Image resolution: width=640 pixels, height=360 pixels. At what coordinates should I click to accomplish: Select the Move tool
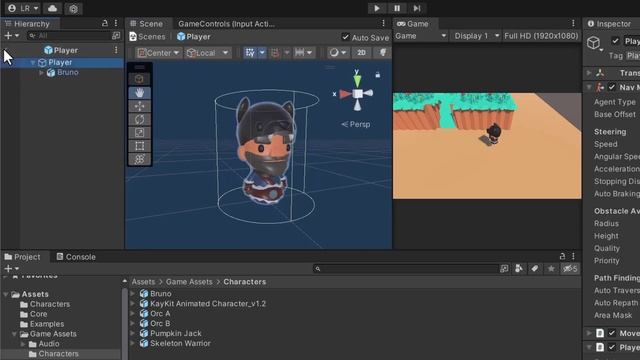click(x=139, y=106)
